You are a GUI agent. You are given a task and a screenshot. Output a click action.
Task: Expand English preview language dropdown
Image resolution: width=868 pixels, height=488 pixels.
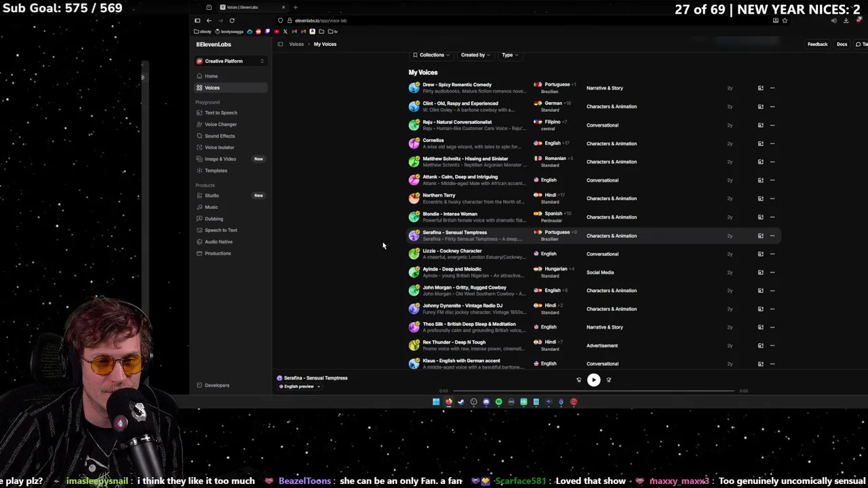point(300,386)
